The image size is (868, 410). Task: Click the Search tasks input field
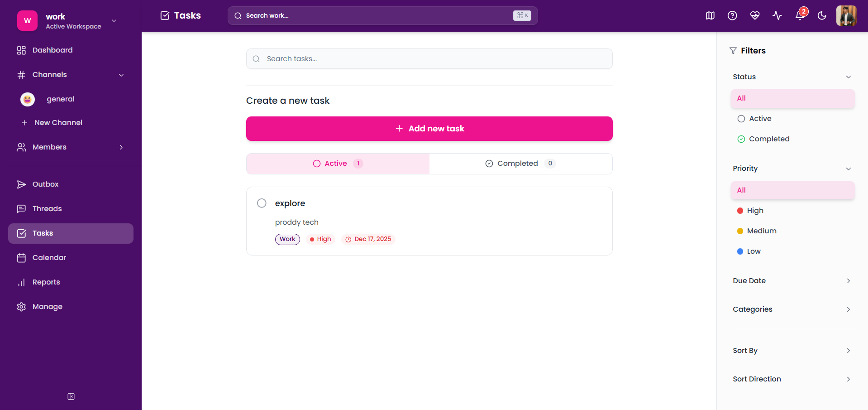(429, 58)
